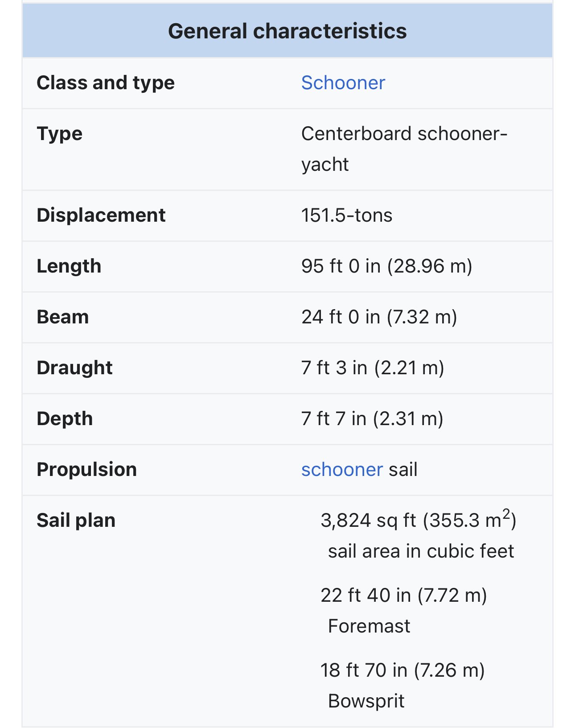Click the Class and type row label
Image resolution: width=575 pixels, height=728 pixels.
(106, 83)
